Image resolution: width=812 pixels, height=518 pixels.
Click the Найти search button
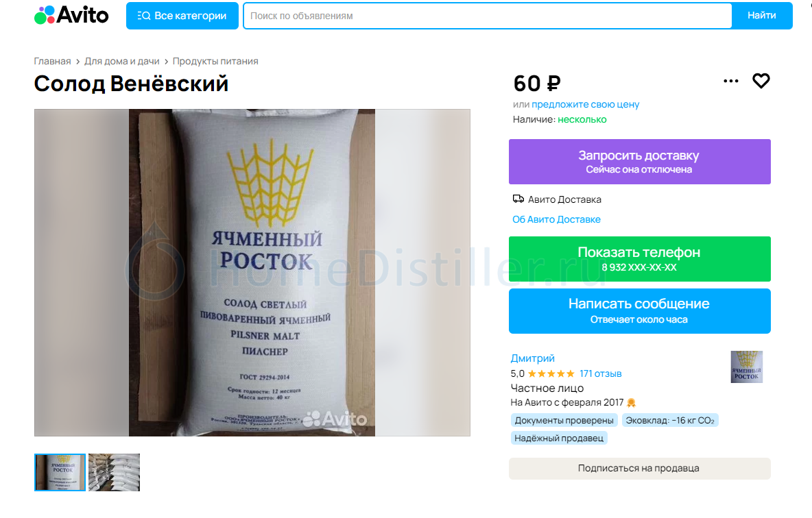pos(761,16)
